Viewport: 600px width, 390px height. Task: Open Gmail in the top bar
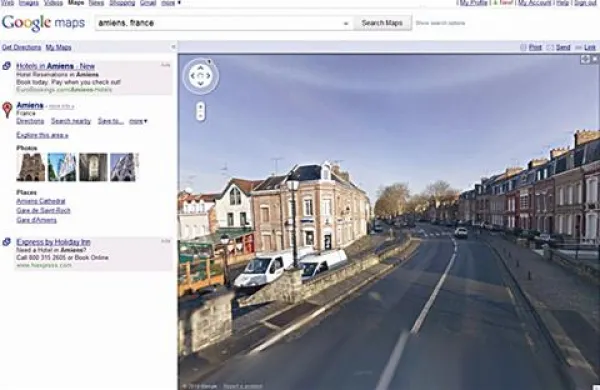tap(148, 3)
